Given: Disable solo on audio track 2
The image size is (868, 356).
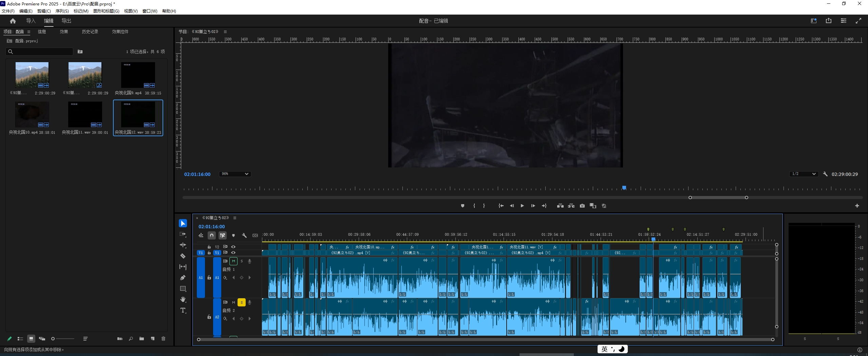Looking at the screenshot, I should (x=242, y=302).
